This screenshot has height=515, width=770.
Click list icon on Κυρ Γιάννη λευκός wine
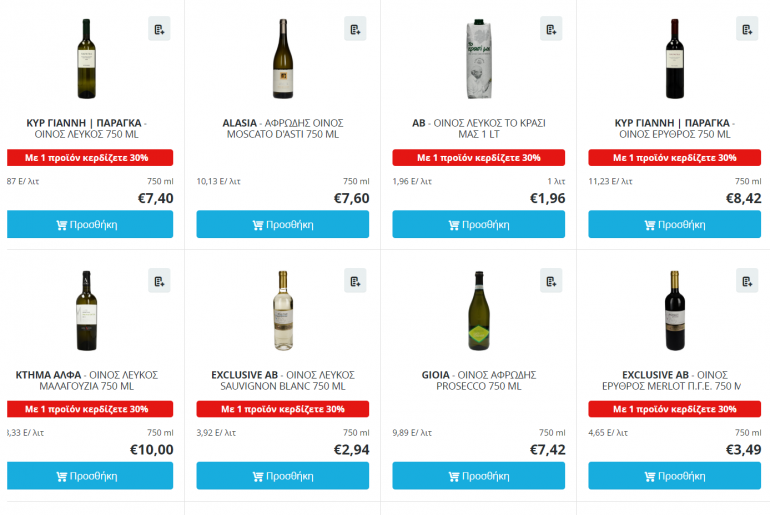(x=159, y=29)
